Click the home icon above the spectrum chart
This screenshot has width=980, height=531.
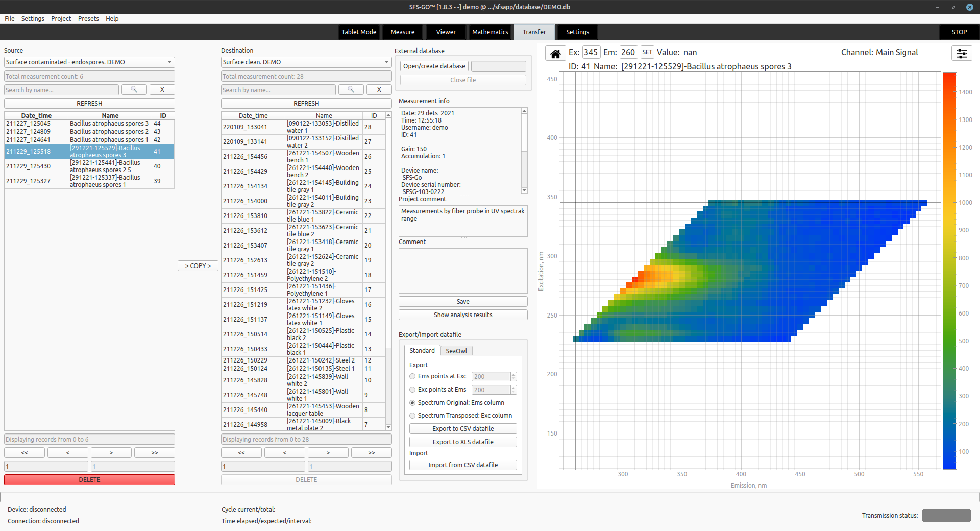coord(555,53)
